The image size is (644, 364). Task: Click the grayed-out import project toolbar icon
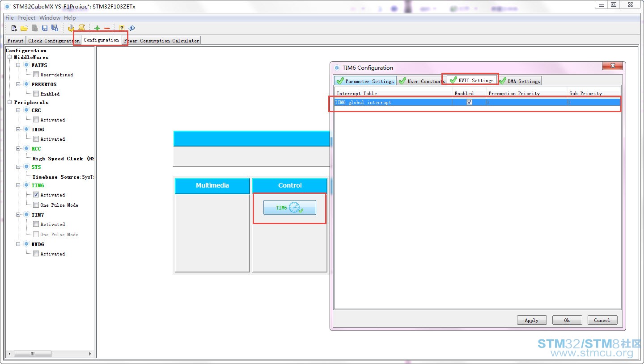click(x=34, y=28)
